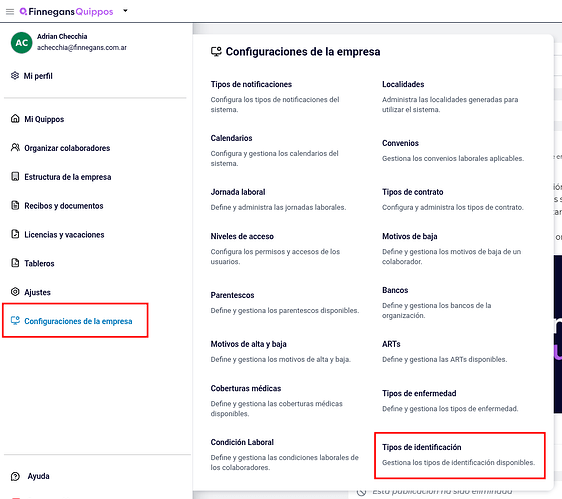The width and height of the screenshot is (562, 499).
Task: Open Tipos de identificación settings
Action: click(459, 455)
